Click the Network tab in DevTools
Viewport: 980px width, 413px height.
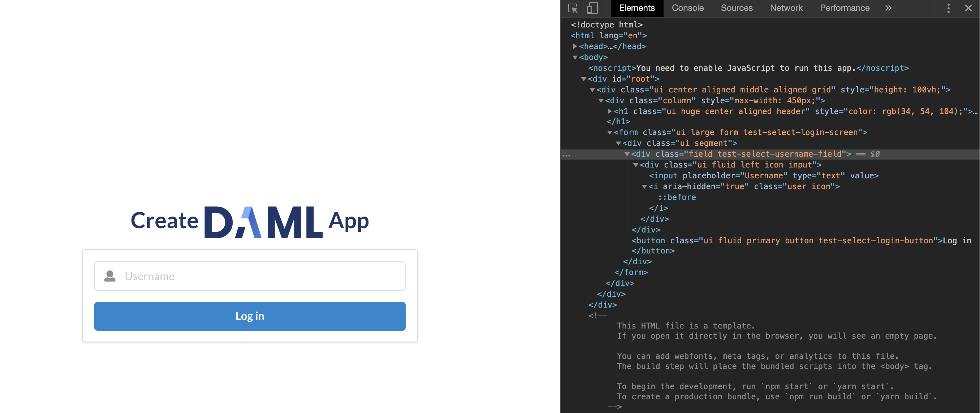(x=786, y=8)
